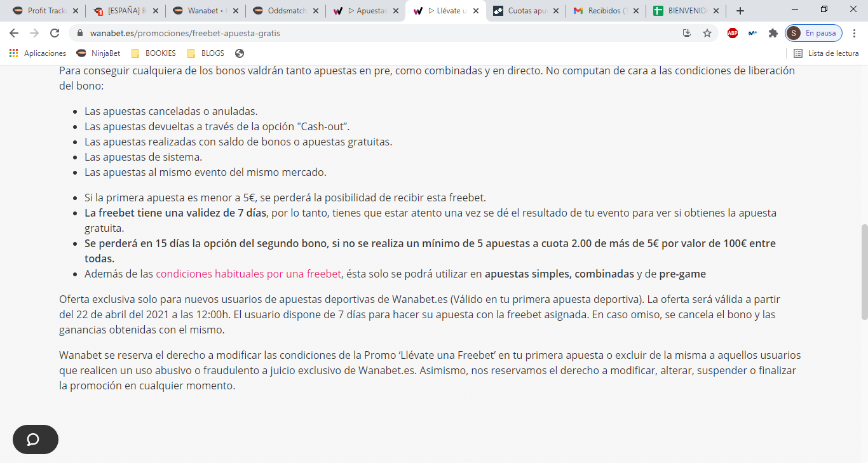Screen dimensions: 868x463
Task: Click the lock icon in address bar
Action: pos(81,33)
